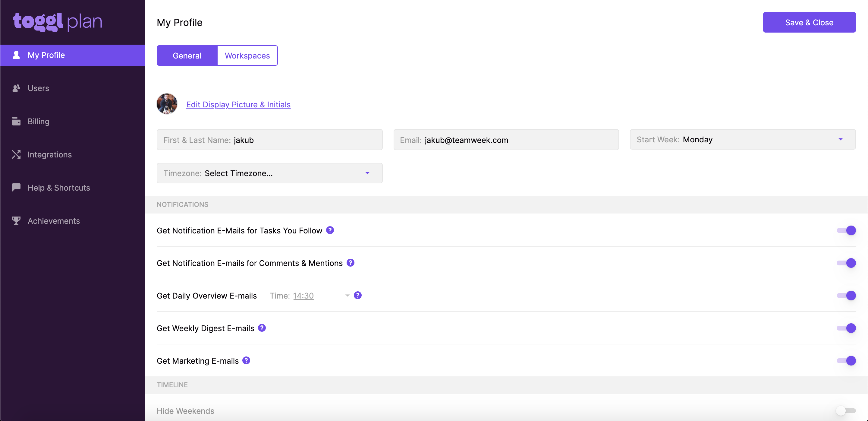868x421 pixels.
Task: Open Integrations via the arrows icon
Action: [x=17, y=154]
